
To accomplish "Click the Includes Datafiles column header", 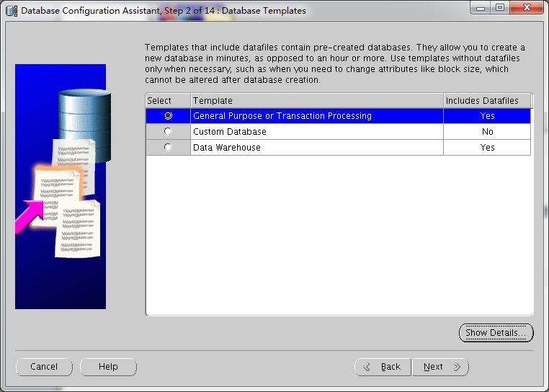I will 487,101.
